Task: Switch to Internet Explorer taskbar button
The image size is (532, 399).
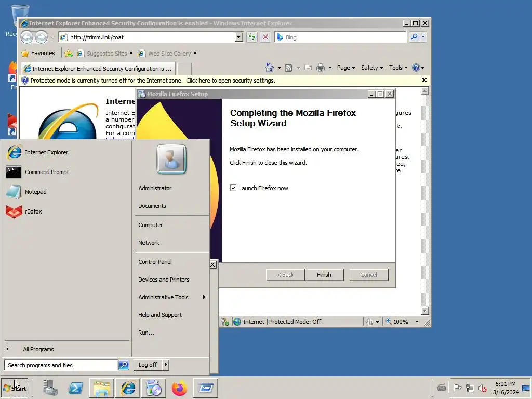Action: tap(128, 388)
